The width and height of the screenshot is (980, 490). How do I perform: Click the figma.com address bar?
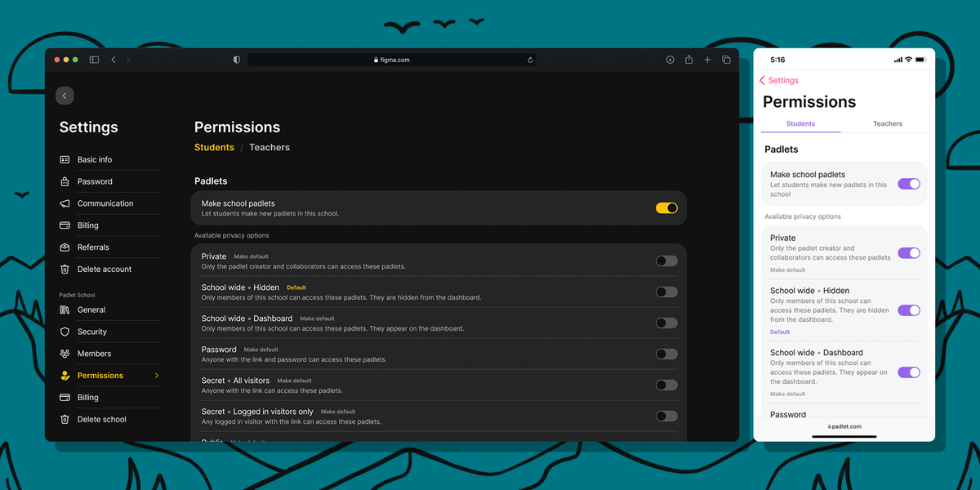click(x=391, y=60)
